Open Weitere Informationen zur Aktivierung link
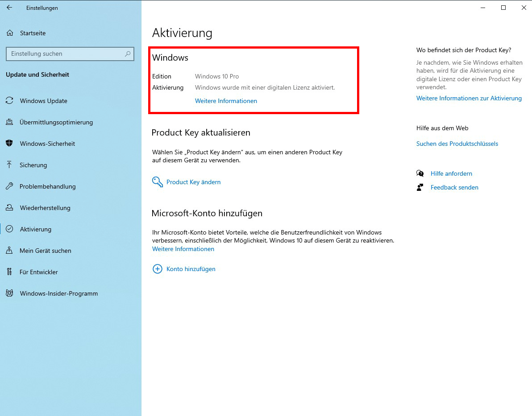This screenshot has height=416, width=532. 469,98
